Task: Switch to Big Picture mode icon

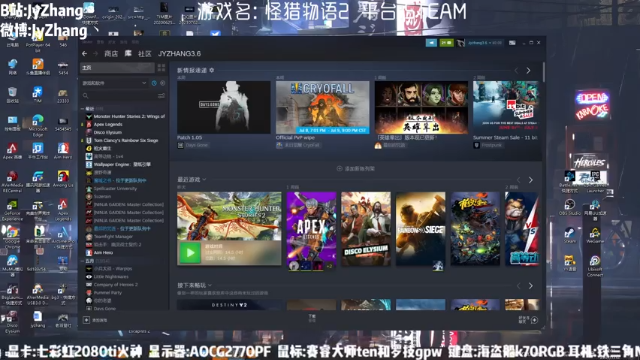Action: point(512,42)
